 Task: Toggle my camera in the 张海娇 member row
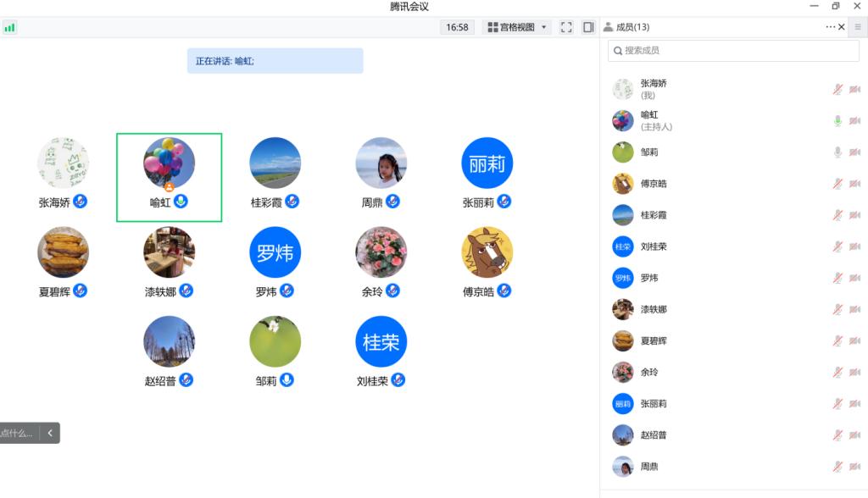click(x=854, y=89)
